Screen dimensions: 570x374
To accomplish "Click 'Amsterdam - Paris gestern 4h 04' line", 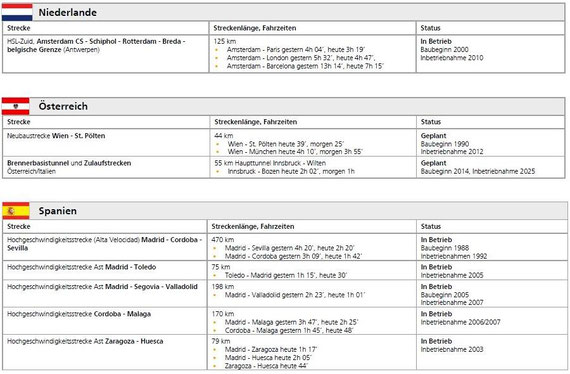I will pos(296,50).
